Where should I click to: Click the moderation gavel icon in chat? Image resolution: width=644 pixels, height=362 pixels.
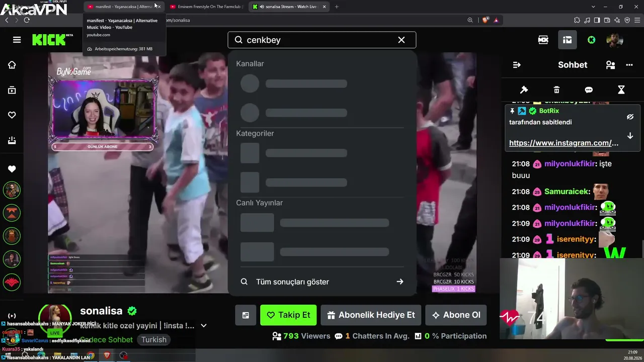[x=524, y=89]
